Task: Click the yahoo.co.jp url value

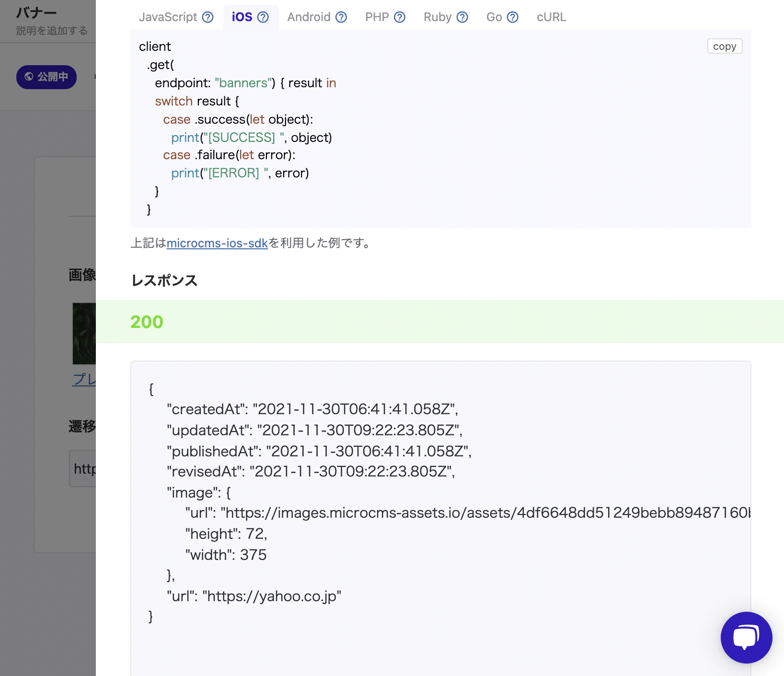Action: (x=272, y=596)
